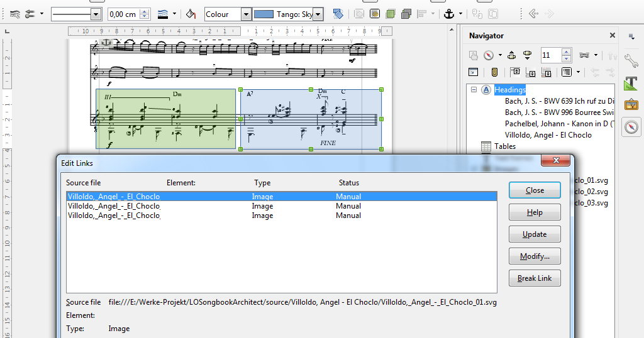Toggle the shadow icon in toolbar
644x338 pixels.
click(x=338, y=14)
